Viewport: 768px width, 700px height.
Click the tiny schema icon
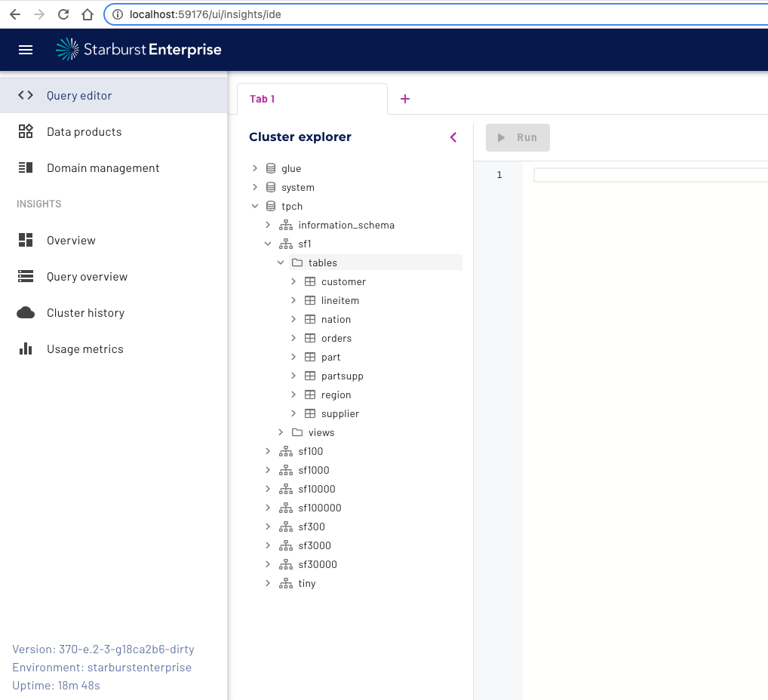[286, 583]
